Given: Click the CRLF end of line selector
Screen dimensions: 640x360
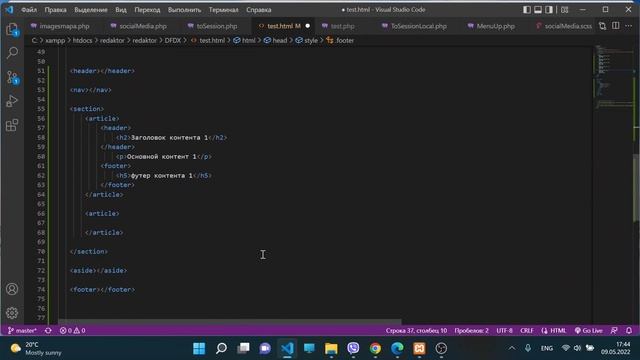Looking at the screenshot, I should (527, 331).
